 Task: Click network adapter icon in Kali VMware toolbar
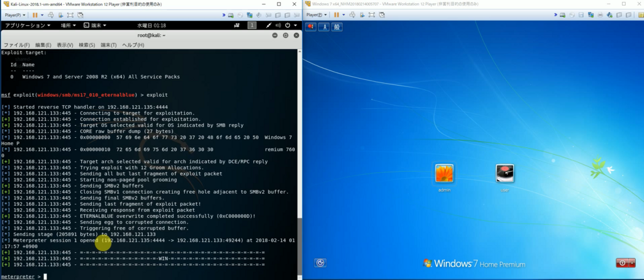point(250,15)
